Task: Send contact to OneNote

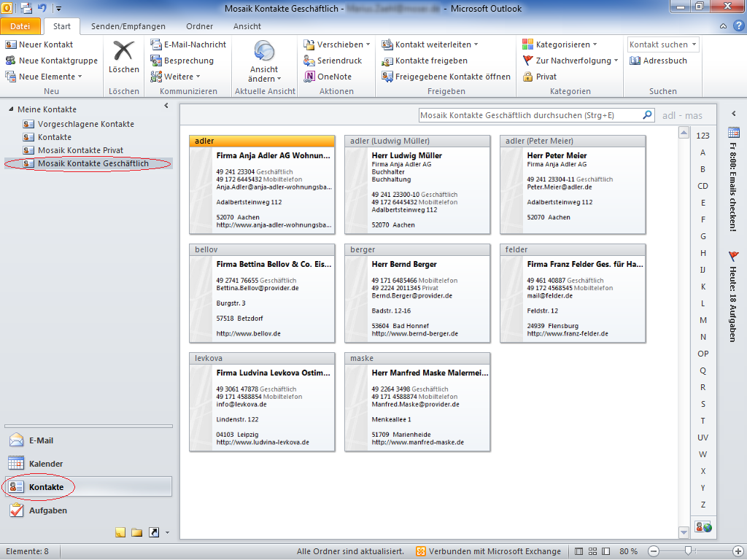Action: coord(328,76)
